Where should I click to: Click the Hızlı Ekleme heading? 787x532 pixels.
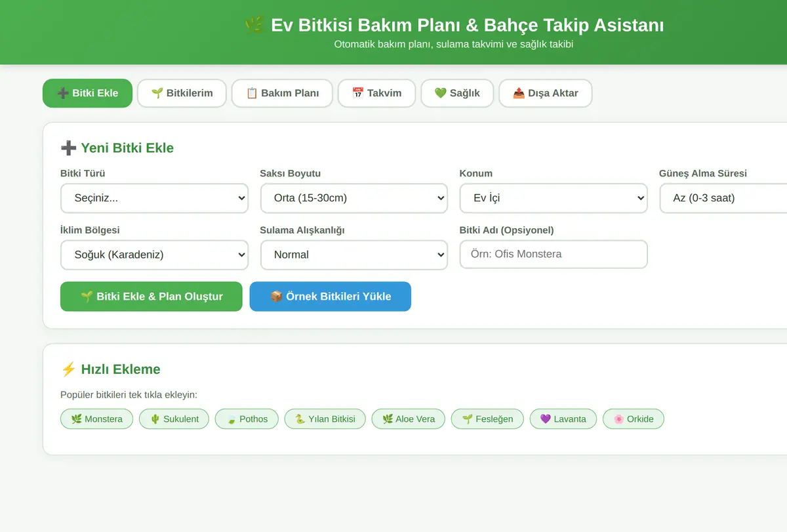110,369
